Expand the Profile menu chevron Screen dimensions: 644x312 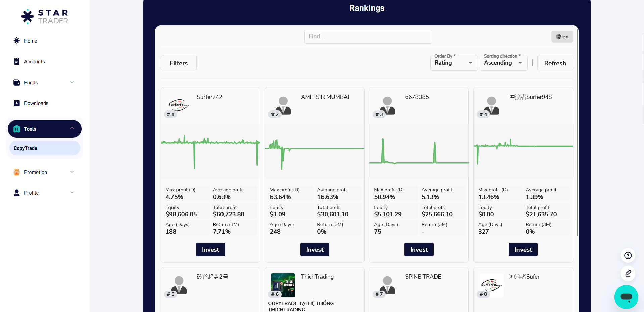[x=72, y=193]
